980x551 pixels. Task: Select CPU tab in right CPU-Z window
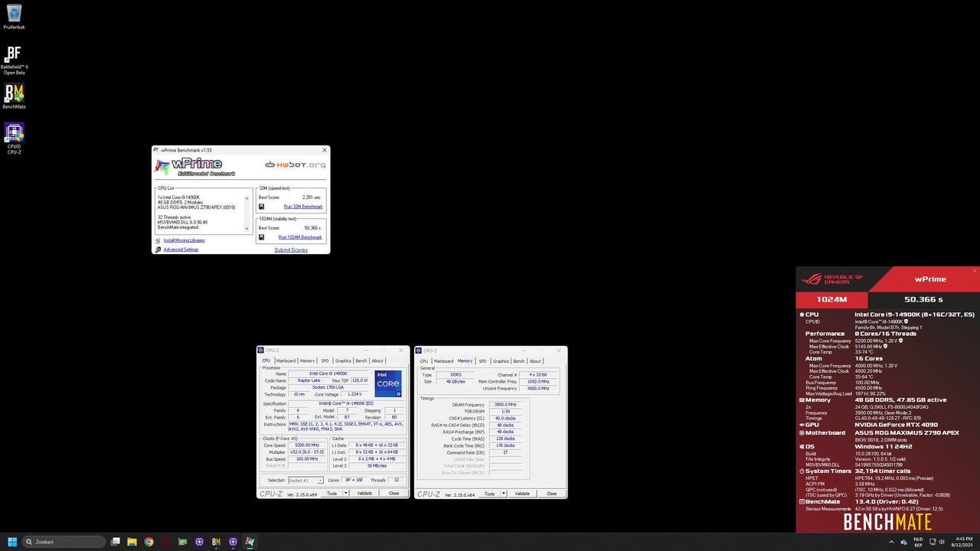(x=424, y=360)
